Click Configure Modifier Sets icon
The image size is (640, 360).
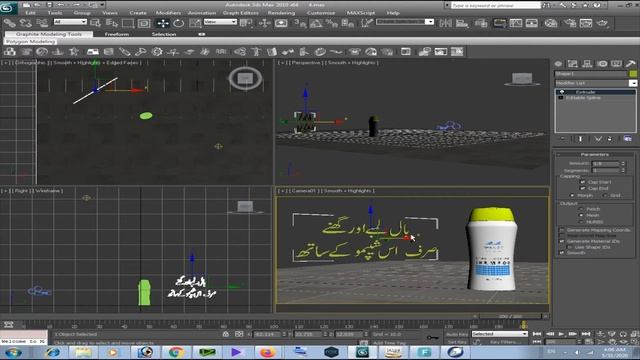tap(627, 139)
